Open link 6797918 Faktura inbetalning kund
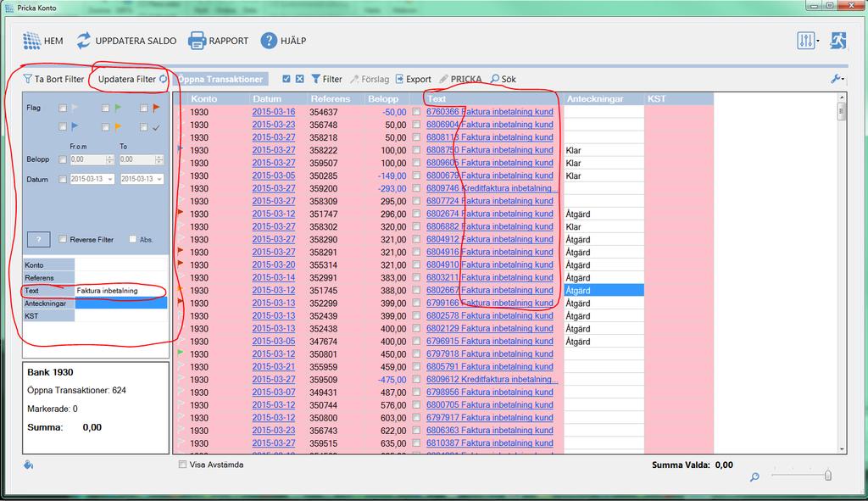The height and width of the screenshot is (501, 868). [489, 353]
